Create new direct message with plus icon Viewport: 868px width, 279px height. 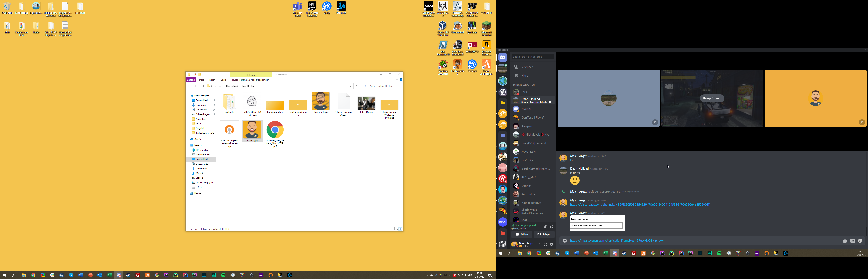click(551, 85)
